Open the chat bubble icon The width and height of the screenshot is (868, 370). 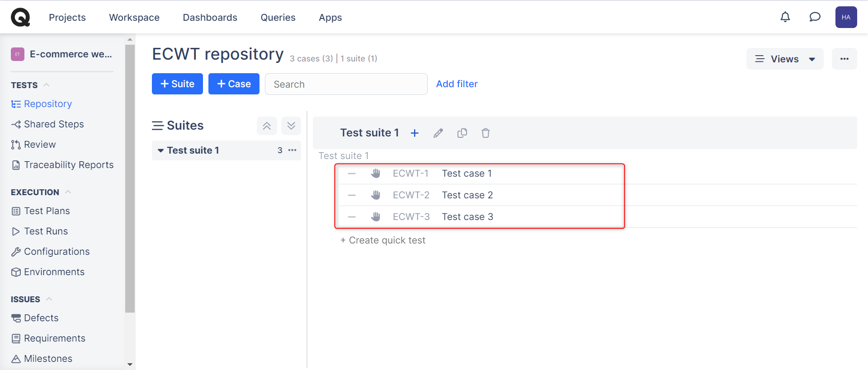pyautogui.click(x=815, y=17)
